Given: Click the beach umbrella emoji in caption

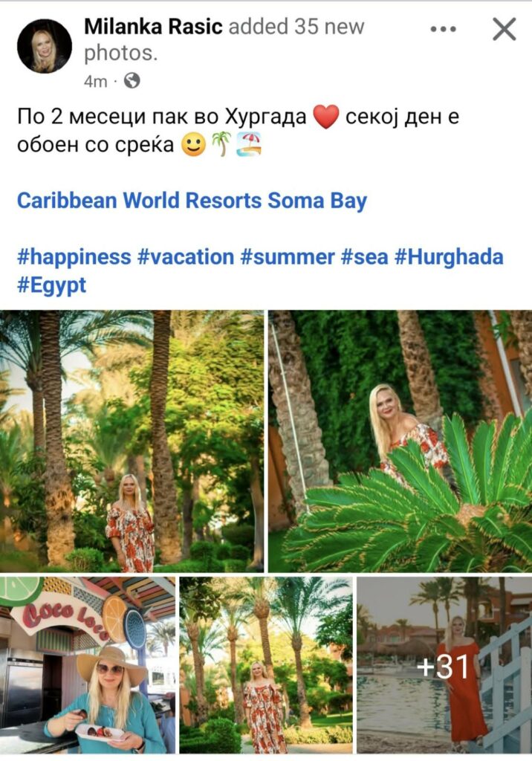Looking at the screenshot, I should click(x=249, y=144).
